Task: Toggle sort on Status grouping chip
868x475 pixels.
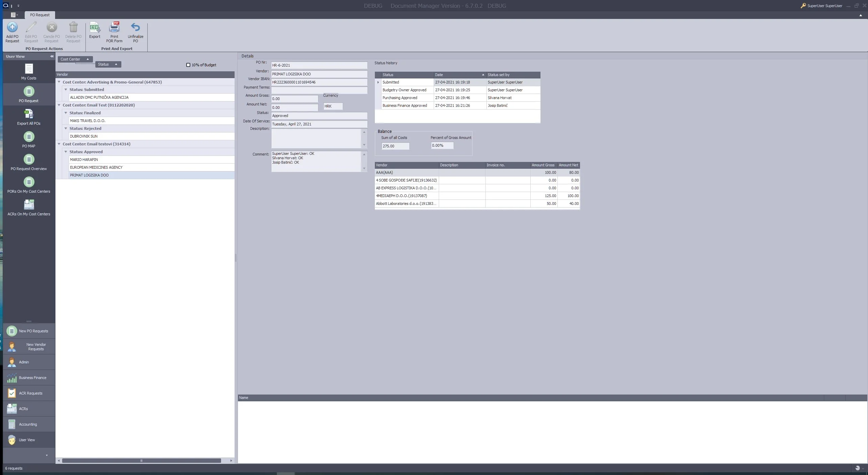Action: click(x=108, y=64)
